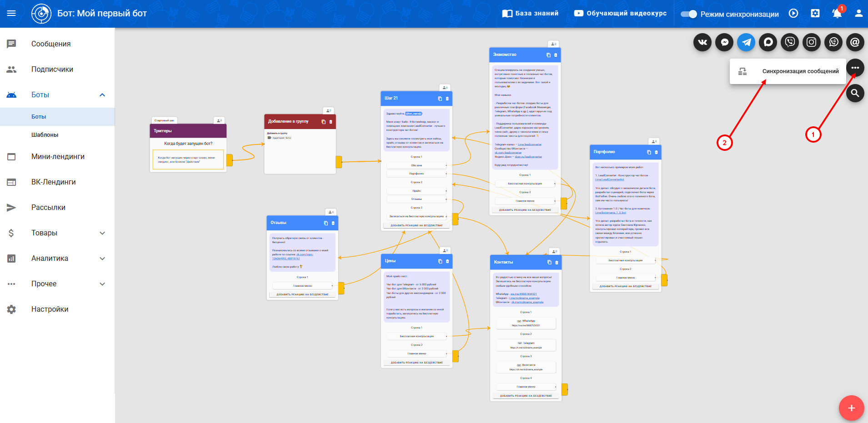Select the Viber channel icon
Screen dimensions: 868x423
tap(790, 42)
